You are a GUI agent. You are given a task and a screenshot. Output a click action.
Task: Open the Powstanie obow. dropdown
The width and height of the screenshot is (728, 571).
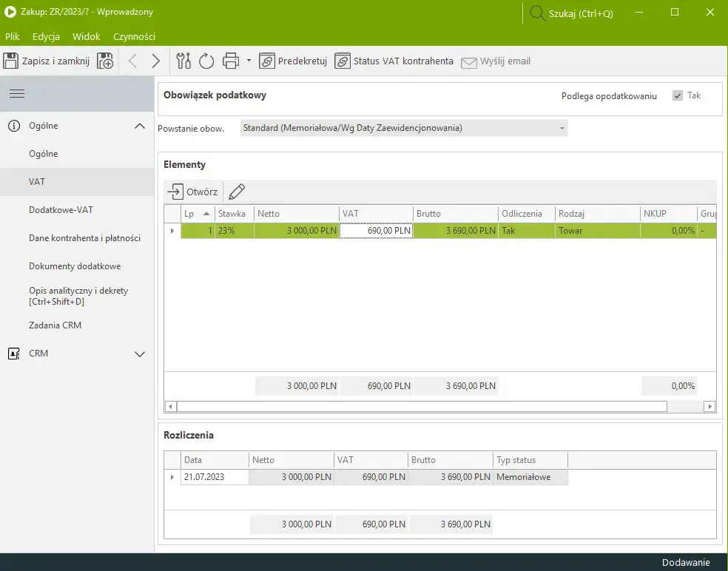tap(562, 129)
